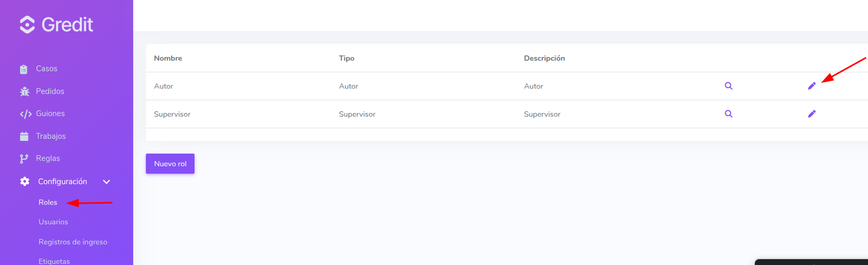868x265 pixels.
Task: Click the Gredit brand name
Action: tap(67, 25)
